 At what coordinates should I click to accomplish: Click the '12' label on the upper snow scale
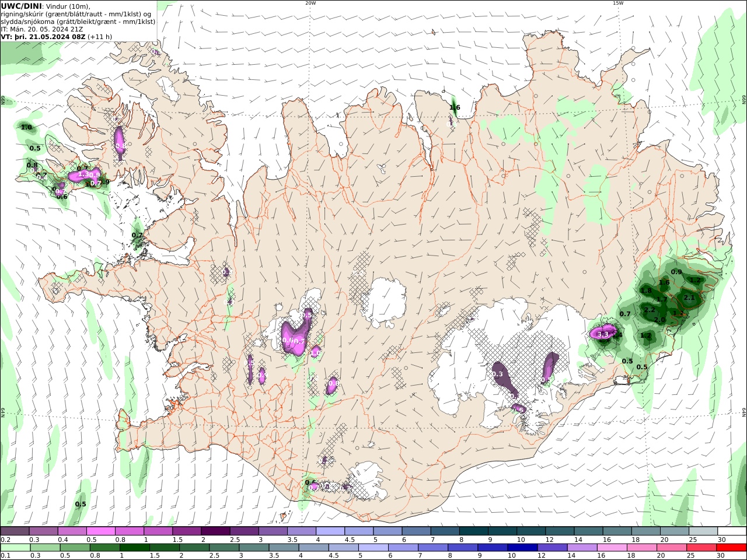(x=549, y=540)
